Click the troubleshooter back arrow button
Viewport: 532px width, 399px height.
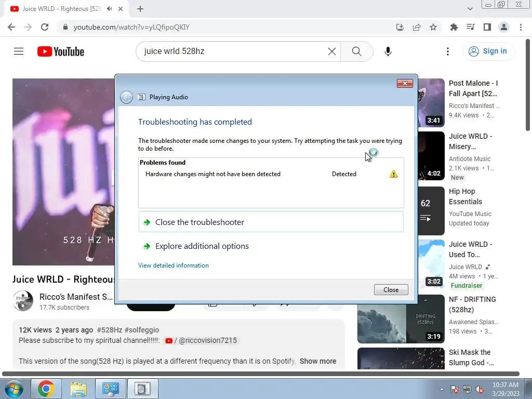[x=127, y=97]
